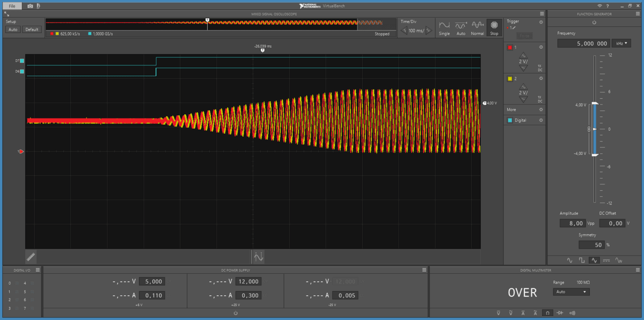This screenshot has height=320, width=644.
Task: Click the upper 4,00 V slider handle
Action: [x=594, y=103]
